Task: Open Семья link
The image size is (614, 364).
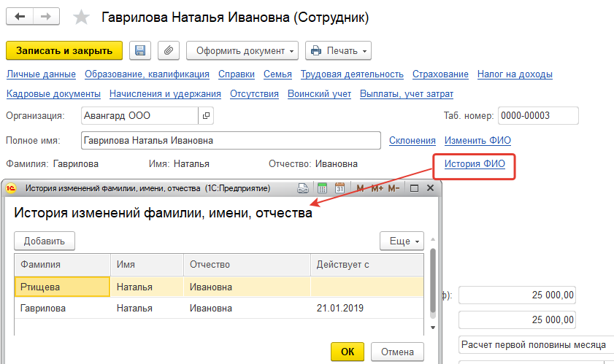Action: [x=277, y=74]
